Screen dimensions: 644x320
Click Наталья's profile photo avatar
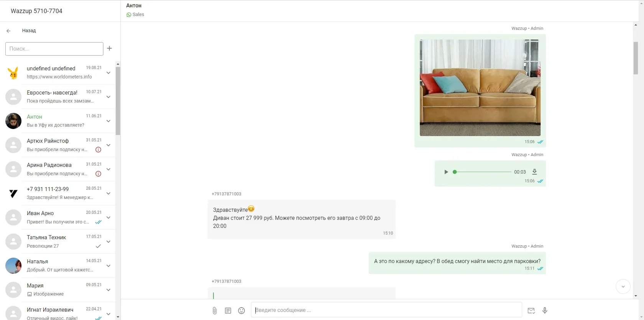tap(13, 266)
